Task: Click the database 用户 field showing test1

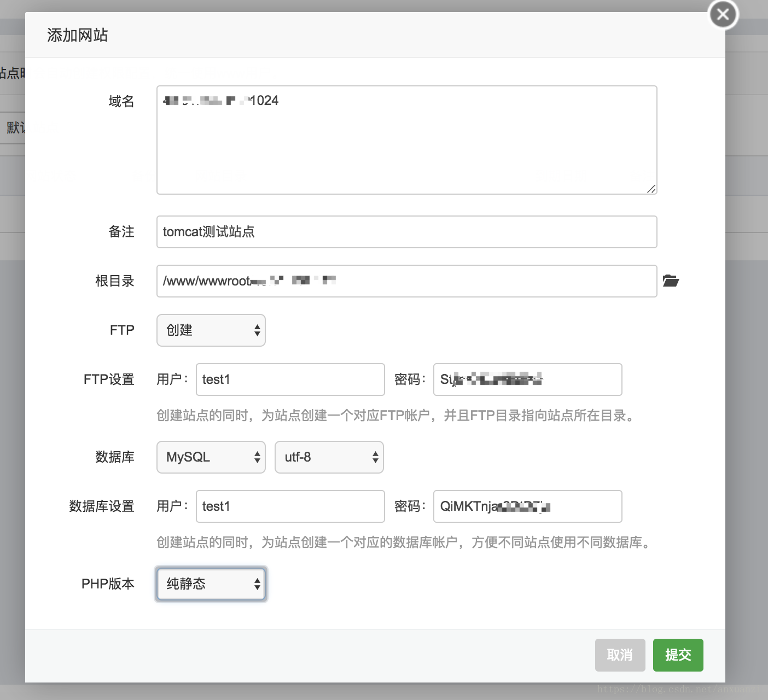Action: coord(290,506)
